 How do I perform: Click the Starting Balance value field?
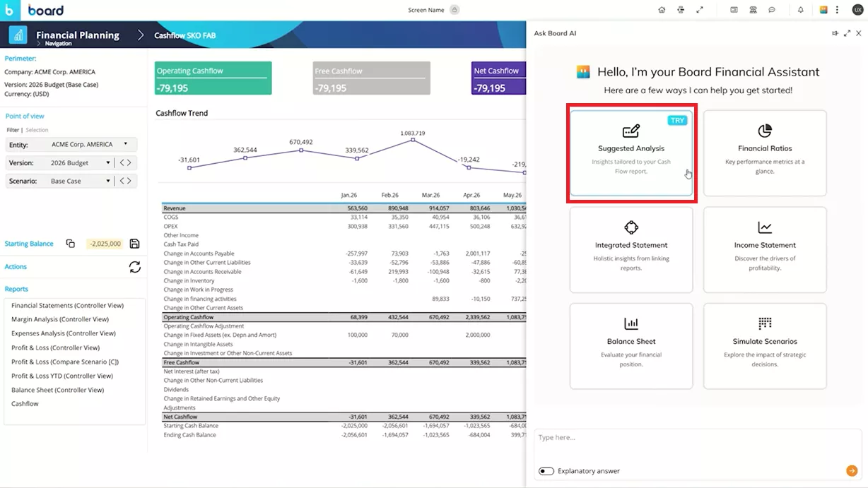pos(105,244)
